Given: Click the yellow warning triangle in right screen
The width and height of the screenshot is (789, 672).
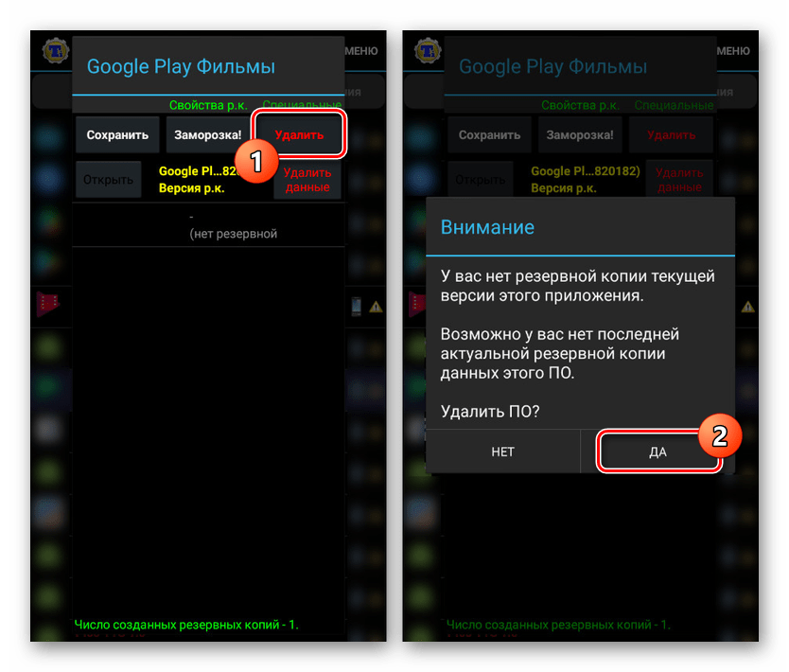Looking at the screenshot, I should click(747, 307).
